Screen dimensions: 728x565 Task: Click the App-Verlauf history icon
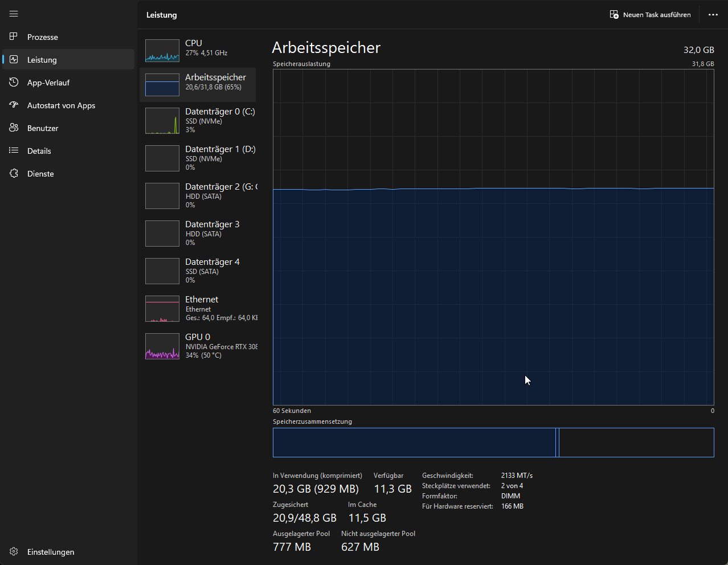pyautogui.click(x=14, y=82)
